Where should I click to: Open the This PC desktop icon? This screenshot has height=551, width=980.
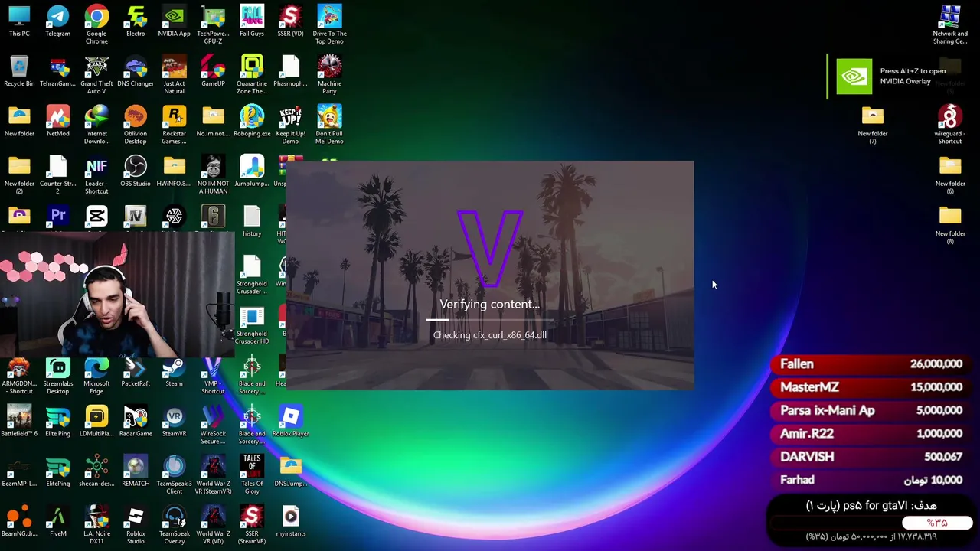coord(19,21)
